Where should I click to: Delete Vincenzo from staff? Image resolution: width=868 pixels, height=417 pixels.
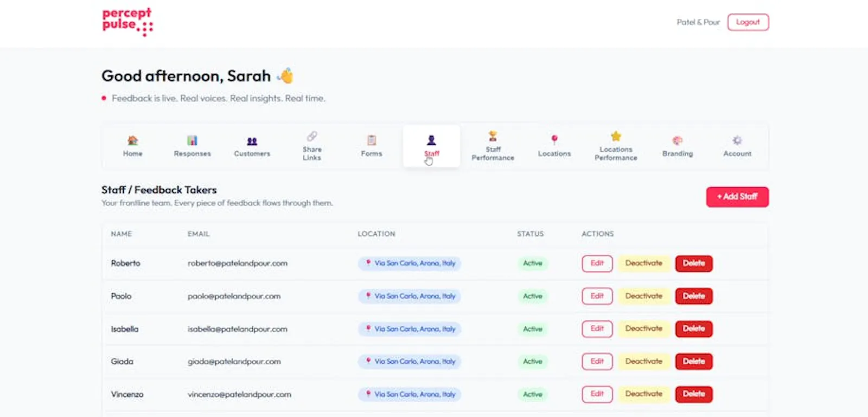click(694, 394)
